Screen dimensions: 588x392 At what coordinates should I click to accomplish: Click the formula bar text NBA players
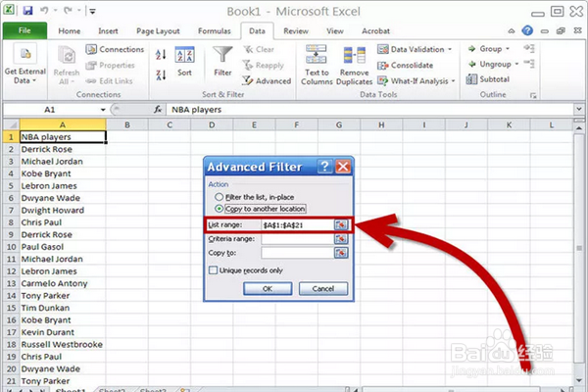click(197, 110)
